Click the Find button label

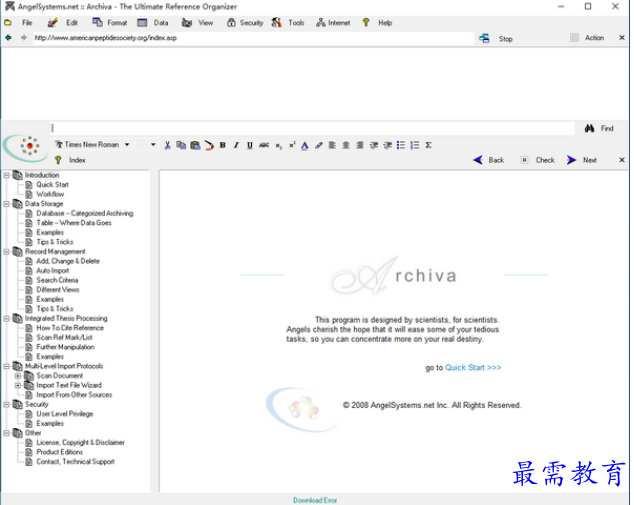(x=607, y=129)
